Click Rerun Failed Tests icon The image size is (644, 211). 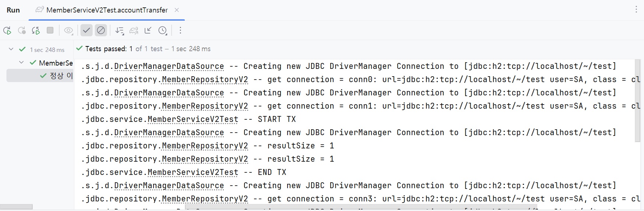pos(22,31)
